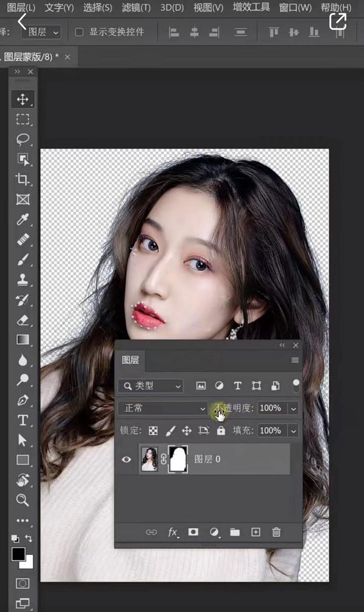Select the layer mask thumbnail
The image size is (364, 612).
[x=178, y=460]
